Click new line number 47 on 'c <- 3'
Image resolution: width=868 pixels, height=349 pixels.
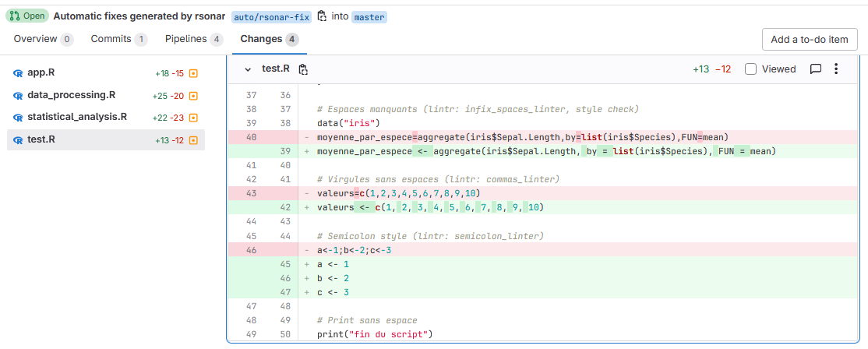pos(286,292)
